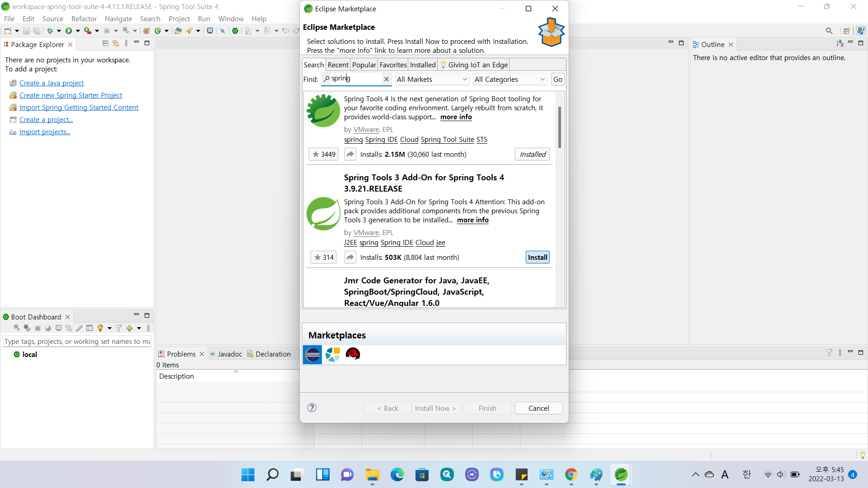The height and width of the screenshot is (488, 868).
Task: Open the Installed tab in Marketplace
Action: click(423, 65)
